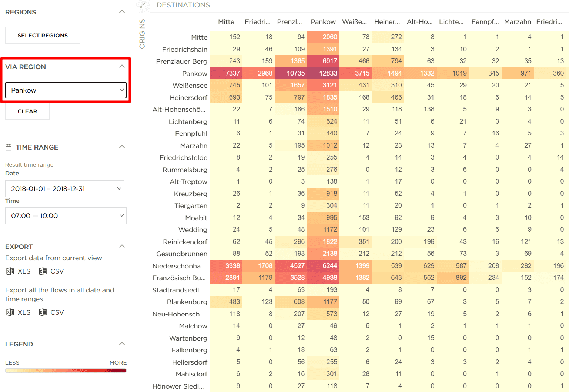Select the Marzahn destination column header

(x=517, y=22)
